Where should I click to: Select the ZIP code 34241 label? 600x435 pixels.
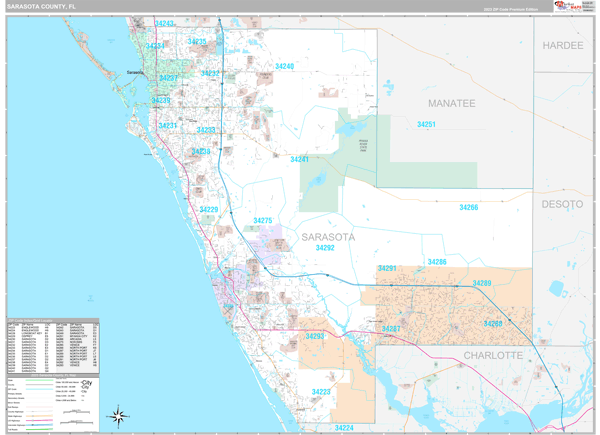pos(300,159)
